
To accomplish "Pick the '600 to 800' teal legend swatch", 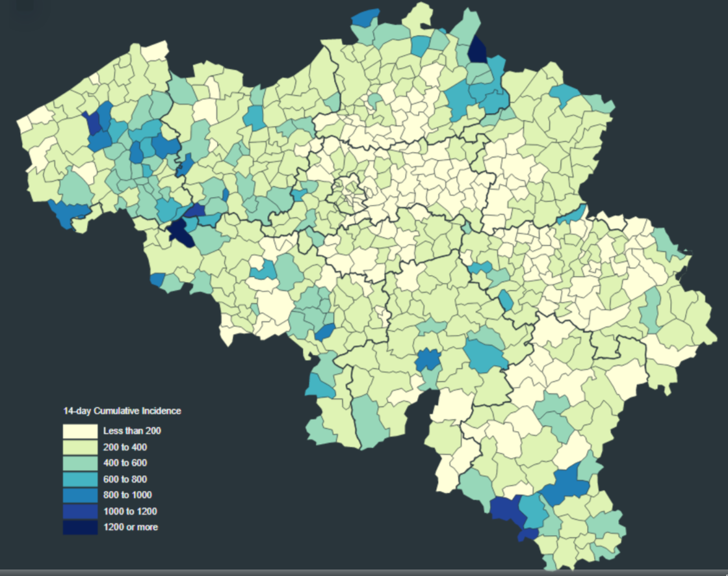I will 80,479.
